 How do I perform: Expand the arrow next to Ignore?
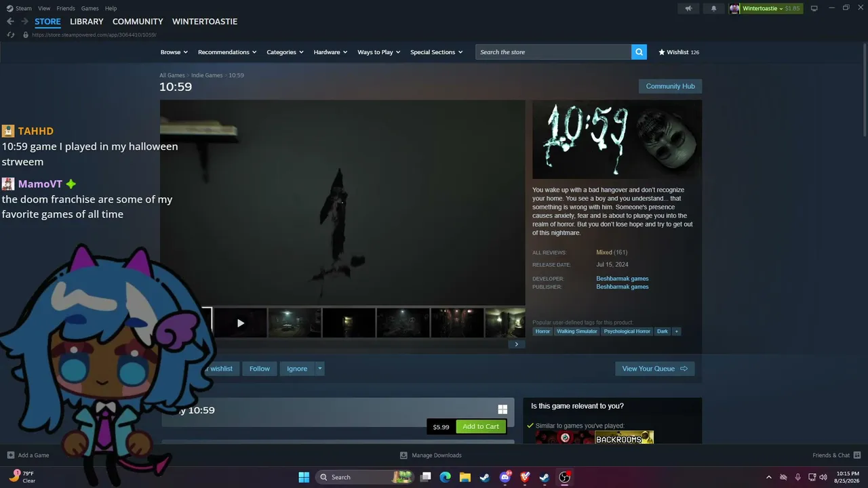[319, 369]
